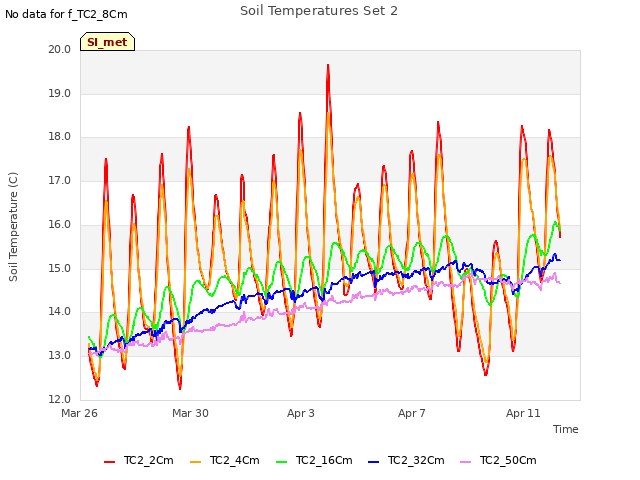Click the orange TC2_4Cm legend swatch
The image size is (640, 480).
(x=196, y=462)
